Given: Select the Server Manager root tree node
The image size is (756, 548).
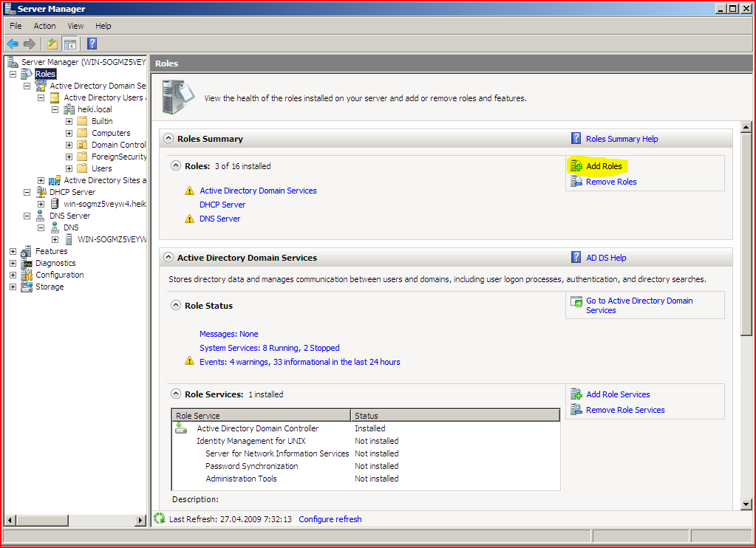Looking at the screenshot, I should click(x=84, y=62).
